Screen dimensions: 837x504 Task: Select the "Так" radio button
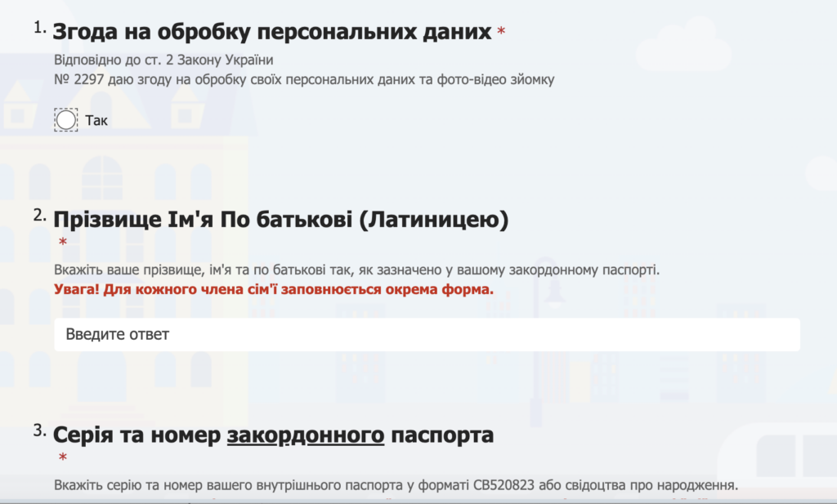tap(66, 120)
